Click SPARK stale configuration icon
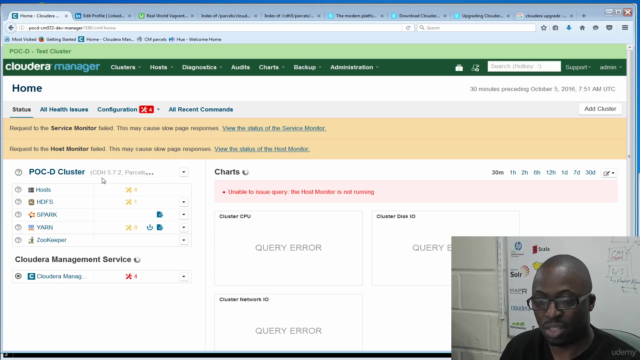640x360 pixels. click(160, 215)
